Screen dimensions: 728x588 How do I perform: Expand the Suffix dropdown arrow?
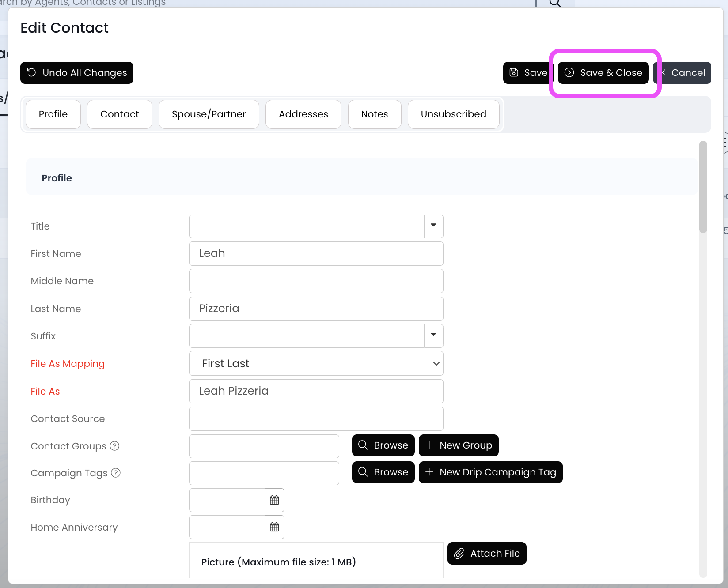click(x=433, y=335)
